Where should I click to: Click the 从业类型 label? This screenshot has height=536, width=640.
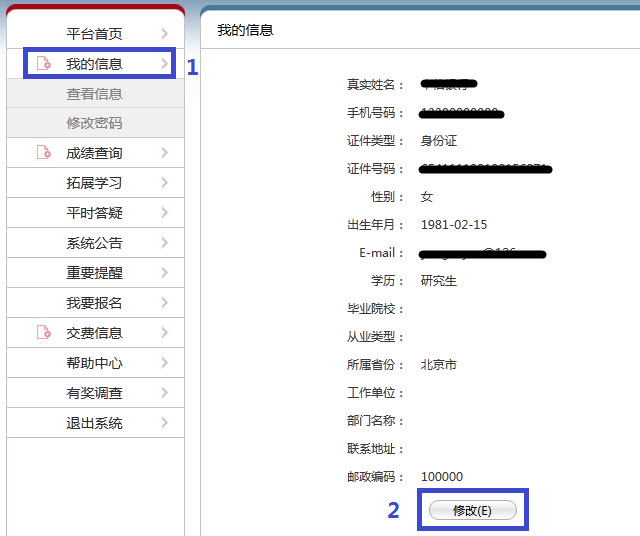click(375, 337)
